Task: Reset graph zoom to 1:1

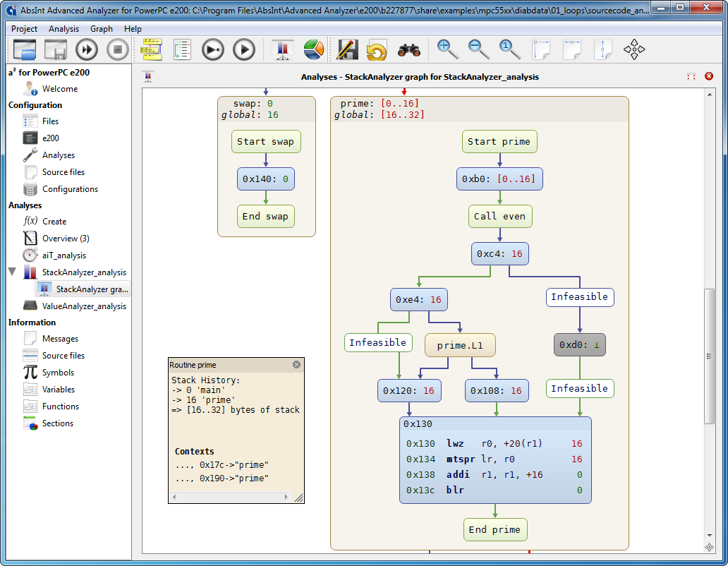Action: coord(510,49)
